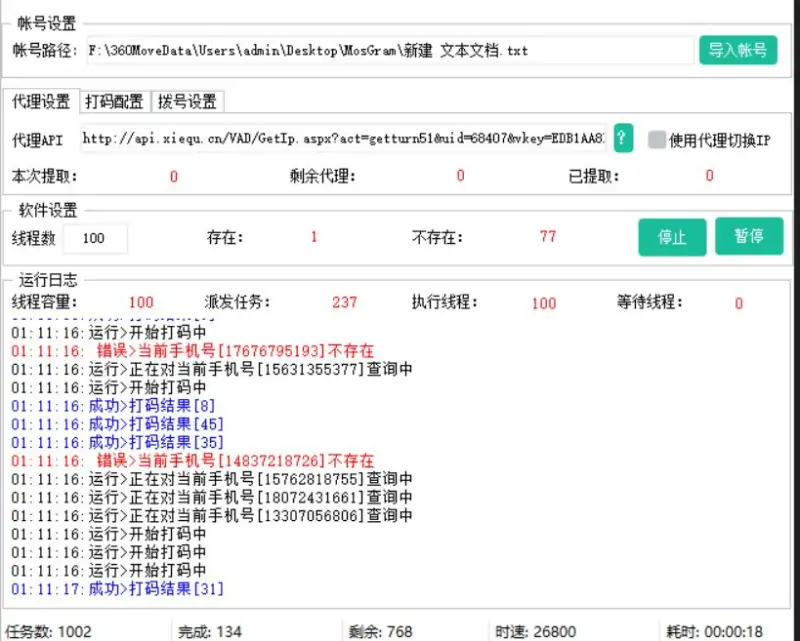
Task: Switch to the 代理设置 tab
Action: click(x=41, y=102)
